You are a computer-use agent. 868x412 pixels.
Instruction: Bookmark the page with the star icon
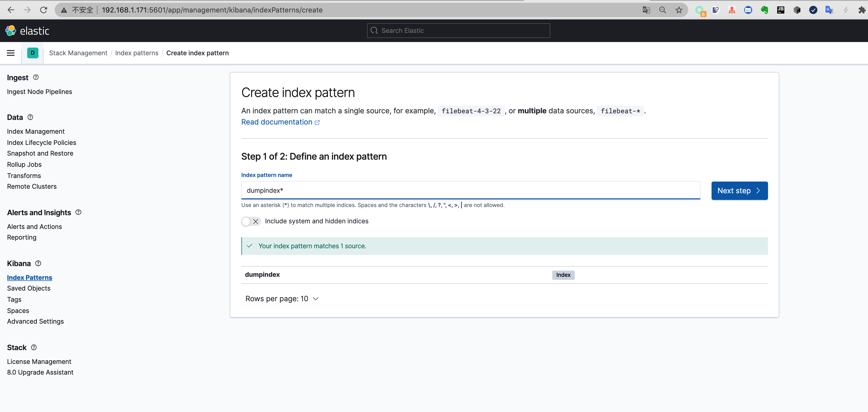pos(679,10)
